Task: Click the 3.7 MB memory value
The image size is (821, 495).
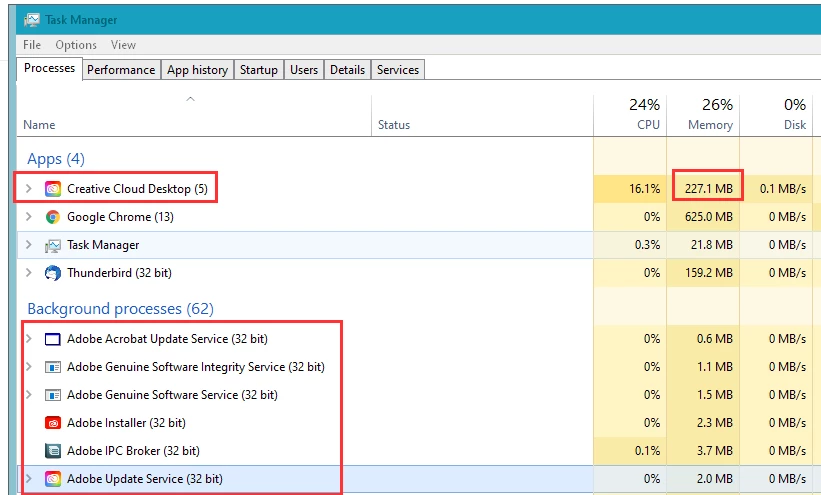Action: (x=715, y=450)
